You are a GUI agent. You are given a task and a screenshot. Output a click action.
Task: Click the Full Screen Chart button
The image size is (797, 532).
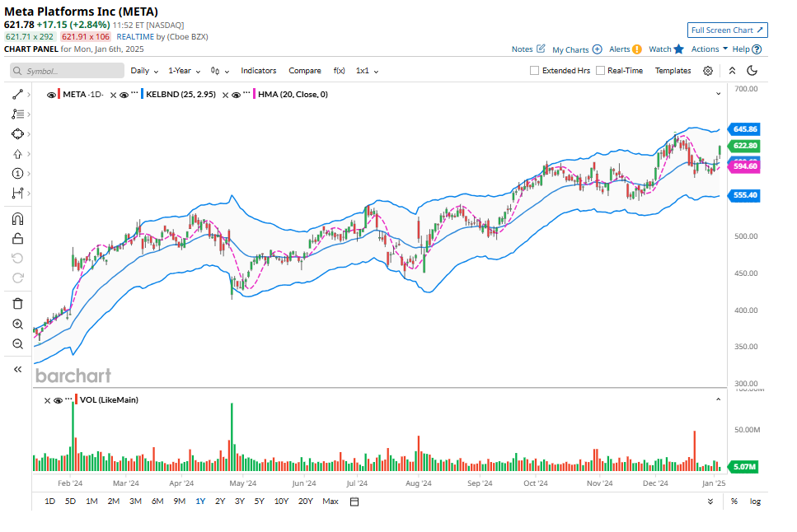click(x=728, y=30)
